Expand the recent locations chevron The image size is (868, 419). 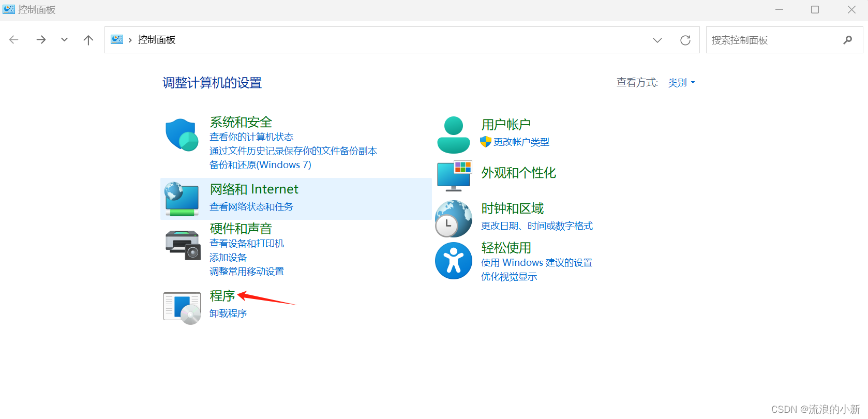pyautogui.click(x=64, y=40)
